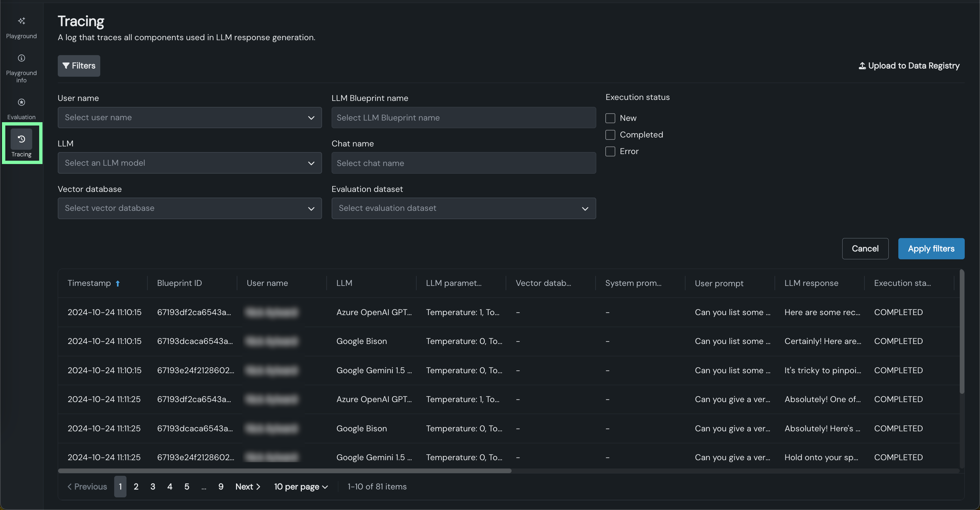This screenshot has width=980, height=510.
Task: Expand the Select evaluation dataset dropdown
Action: pyautogui.click(x=463, y=208)
